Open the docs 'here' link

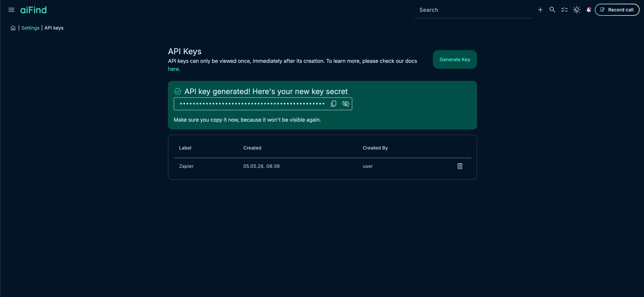173,69
